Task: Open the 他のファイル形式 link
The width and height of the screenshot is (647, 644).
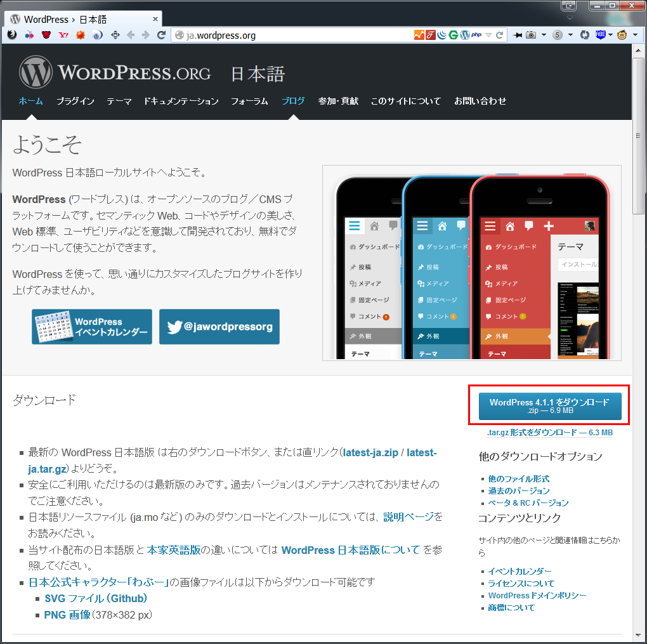Action: tap(519, 479)
